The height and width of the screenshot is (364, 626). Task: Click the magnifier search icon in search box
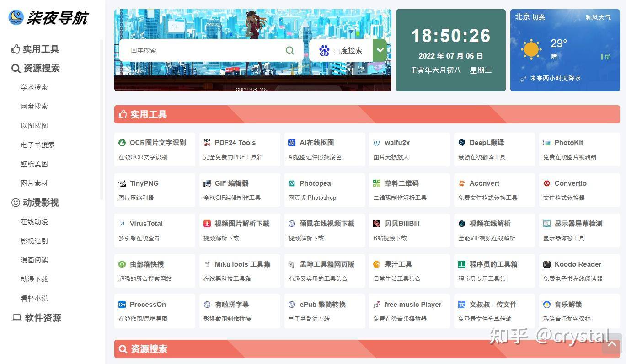[x=290, y=50]
